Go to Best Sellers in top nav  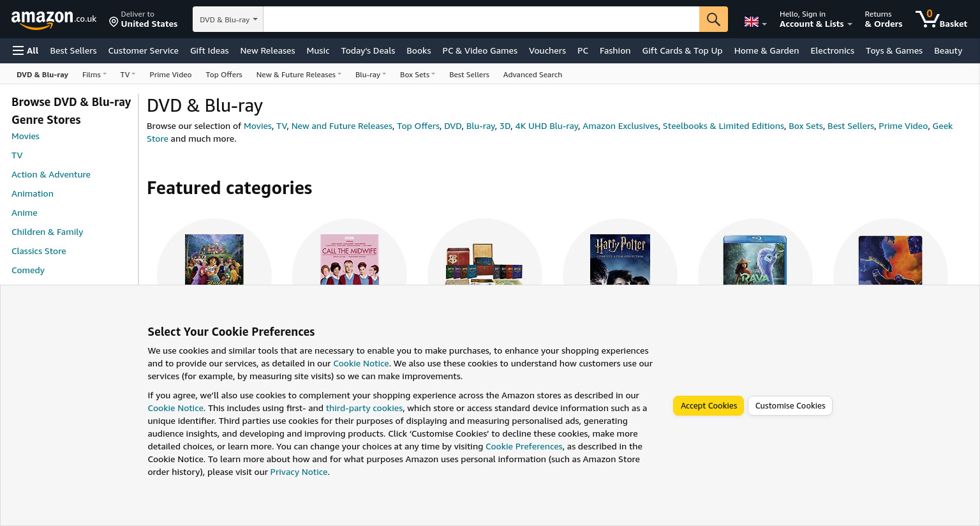(73, 50)
